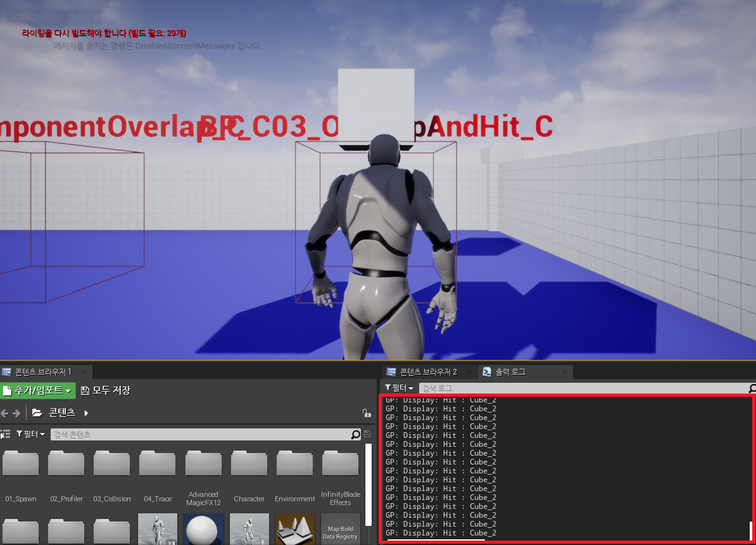756x545 pixels.
Task: Click the forward navigation arrow in Content Browser
Action: coord(18,413)
